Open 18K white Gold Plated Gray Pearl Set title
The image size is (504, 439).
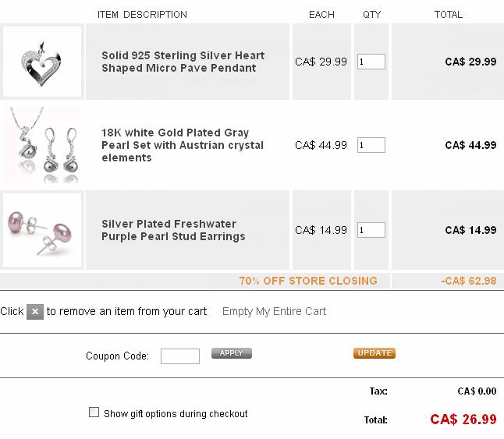click(183, 145)
